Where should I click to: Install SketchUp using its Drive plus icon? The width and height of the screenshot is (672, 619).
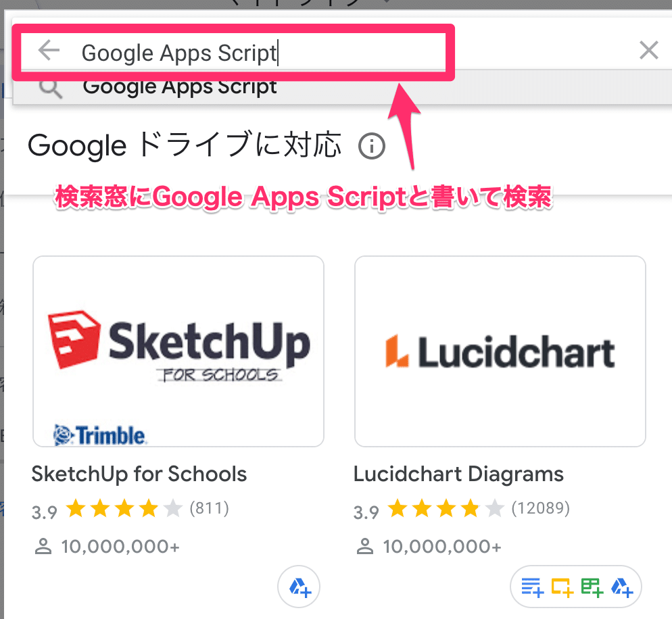click(x=298, y=587)
